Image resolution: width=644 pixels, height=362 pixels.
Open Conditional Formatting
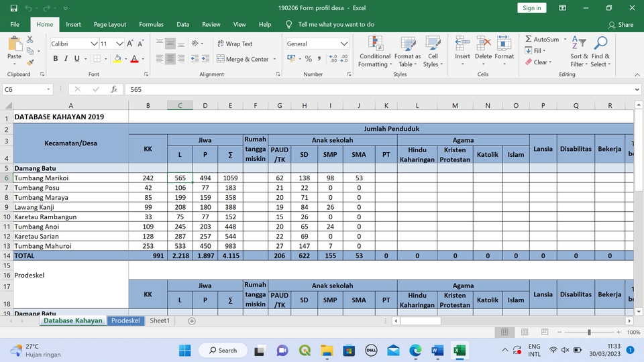click(374, 52)
